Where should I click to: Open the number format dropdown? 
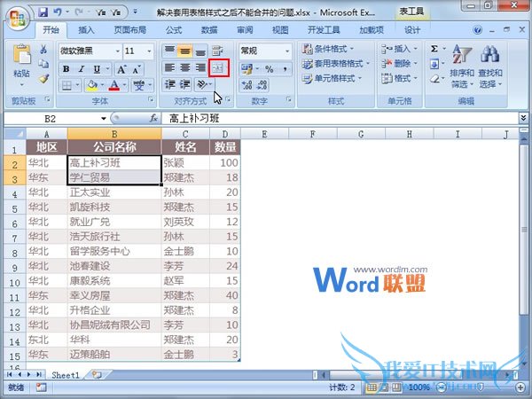(x=287, y=51)
